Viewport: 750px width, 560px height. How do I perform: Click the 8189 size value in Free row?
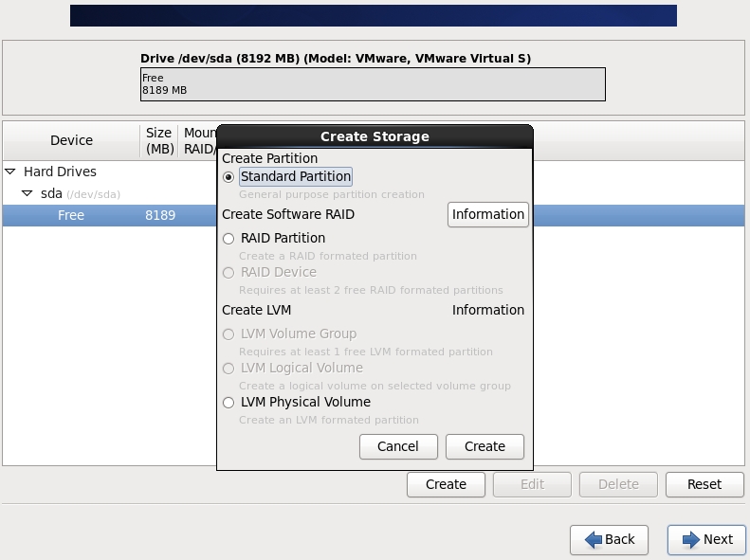[160, 215]
